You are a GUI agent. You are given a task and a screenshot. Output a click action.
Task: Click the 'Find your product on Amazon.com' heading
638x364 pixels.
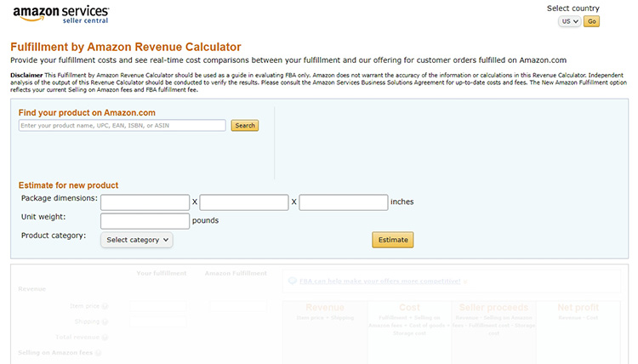pos(87,112)
